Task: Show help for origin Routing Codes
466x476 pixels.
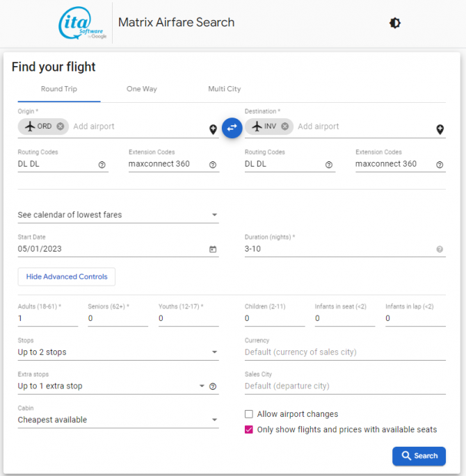Action: [x=102, y=165]
